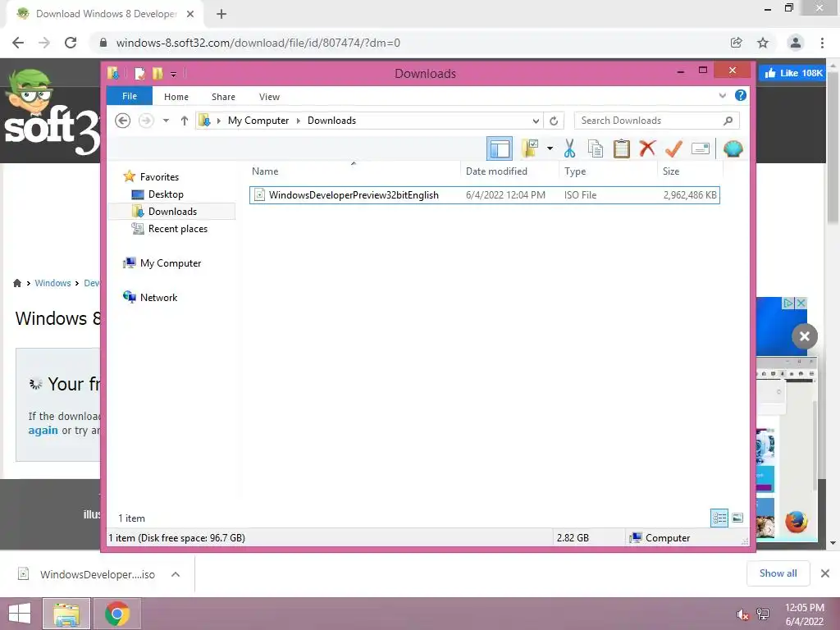Screen dimensions: 840x630
Task: Click the Rename icon in Explorer toolbar
Action: [701, 148]
